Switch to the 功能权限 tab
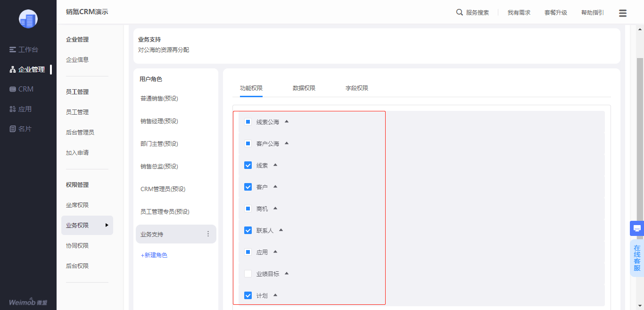Screen dimensions: 644x310 (x=251, y=88)
